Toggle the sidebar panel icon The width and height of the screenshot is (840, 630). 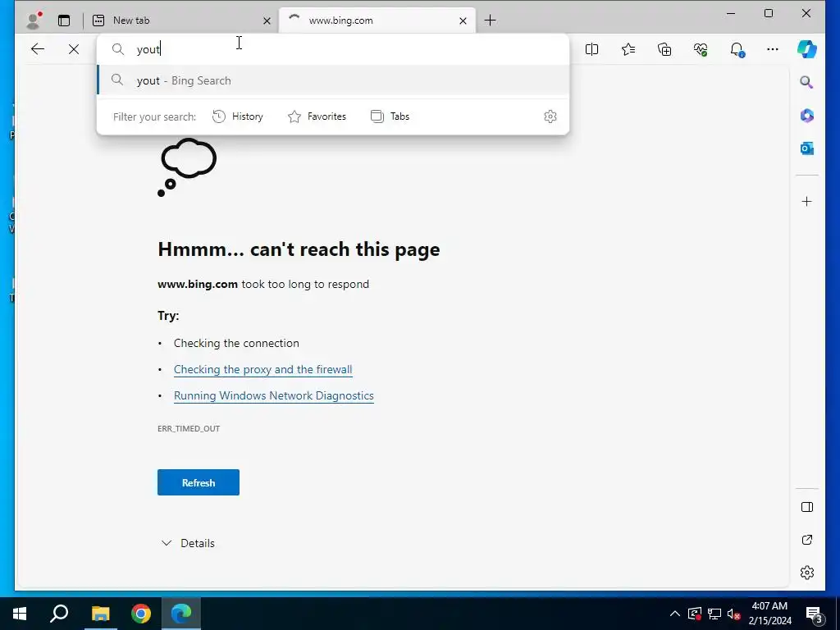807,507
